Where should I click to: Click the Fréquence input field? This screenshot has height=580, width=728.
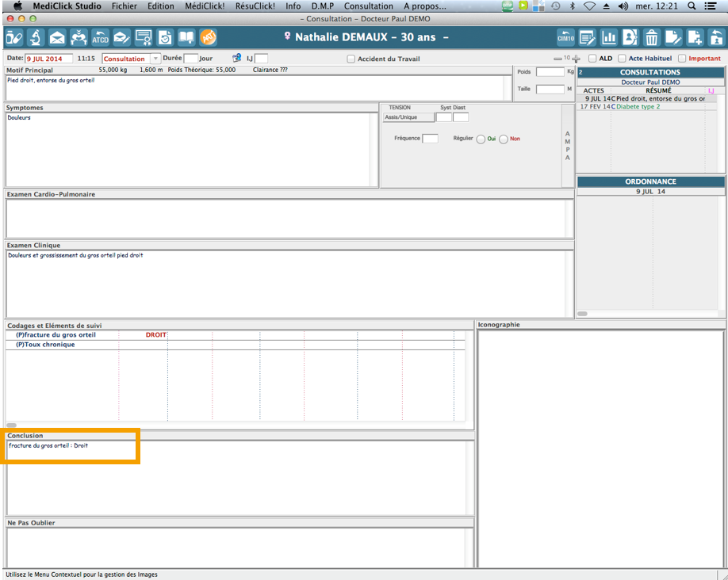(x=430, y=139)
